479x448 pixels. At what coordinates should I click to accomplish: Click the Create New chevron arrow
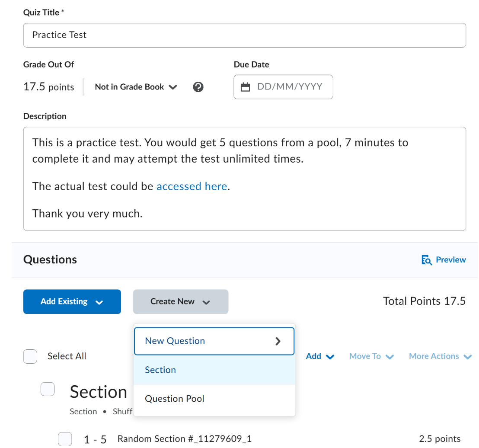coord(206,303)
